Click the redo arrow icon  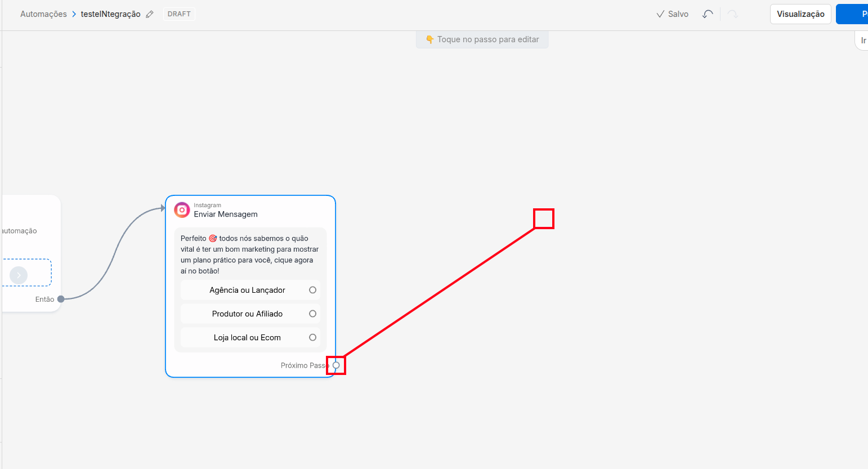(732, 14)
